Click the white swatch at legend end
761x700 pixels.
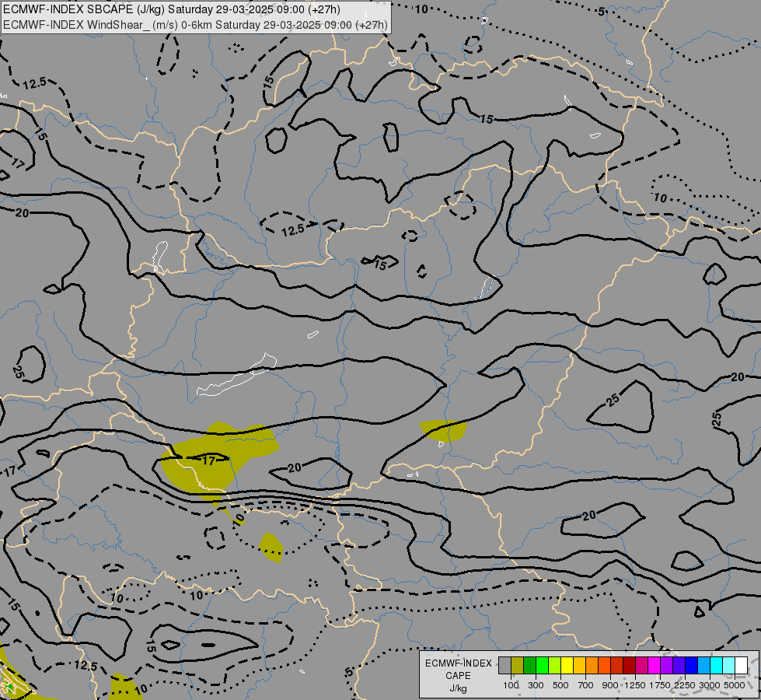(741, 666)
